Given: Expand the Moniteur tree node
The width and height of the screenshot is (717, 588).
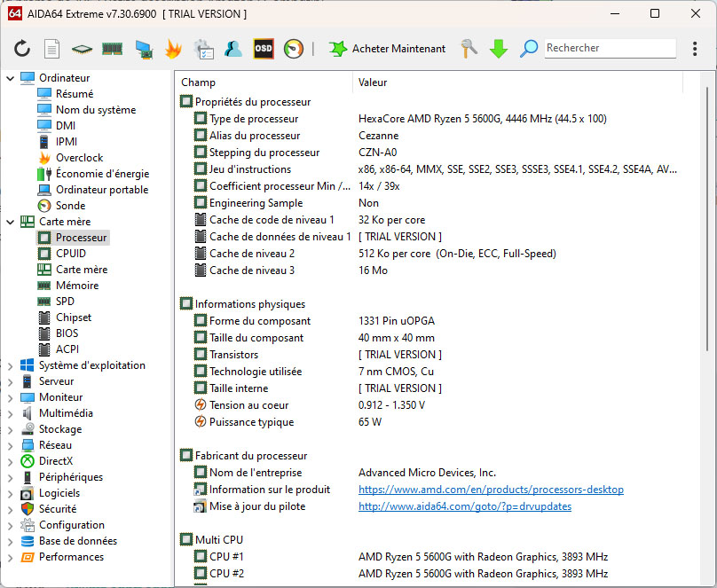Looking at the screenshot, I should pyautogui.click(x=10, y=398).
